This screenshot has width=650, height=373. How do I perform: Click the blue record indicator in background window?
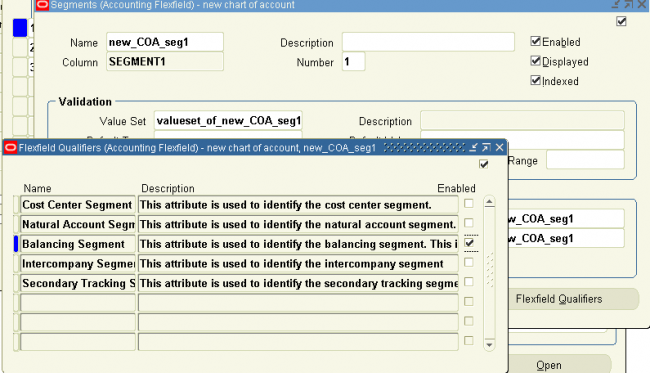pos(20,28)
